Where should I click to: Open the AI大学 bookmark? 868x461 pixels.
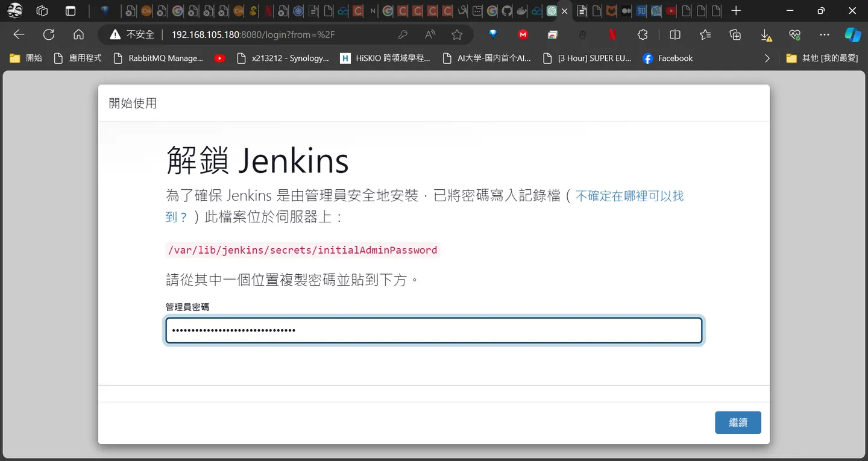coord(487,58)
